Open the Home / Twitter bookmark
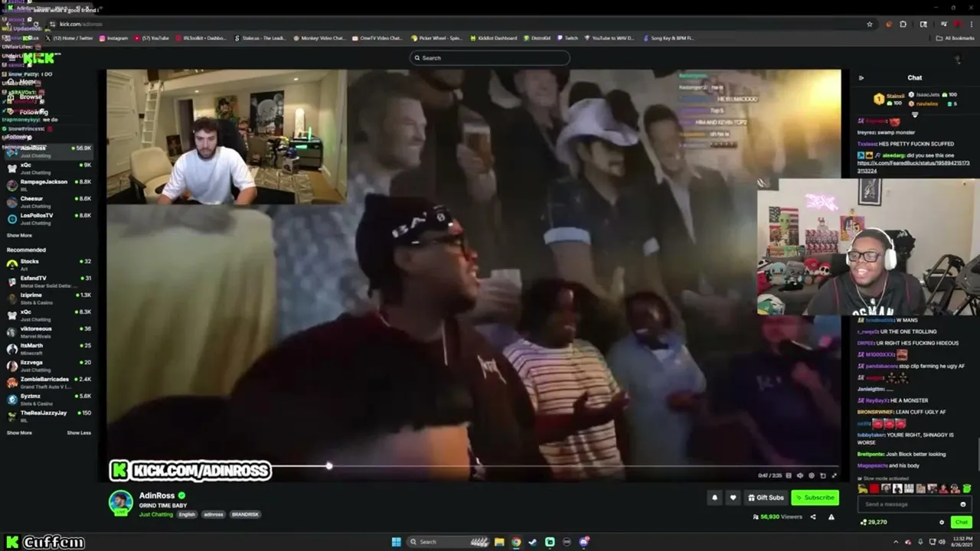Viewport: 980px width, 551px height. 69,38
